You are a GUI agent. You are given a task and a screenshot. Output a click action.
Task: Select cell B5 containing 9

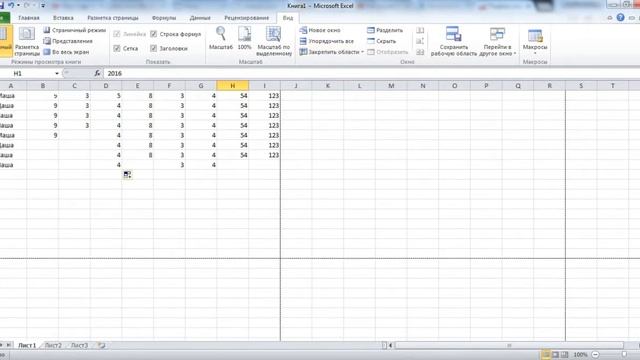(x=43, y=135)
